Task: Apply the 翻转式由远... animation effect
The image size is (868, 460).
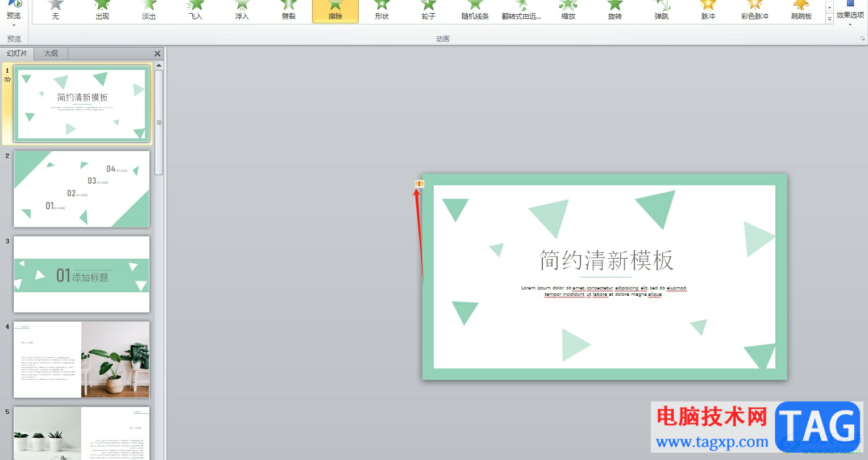Action: tap(522, 11)
